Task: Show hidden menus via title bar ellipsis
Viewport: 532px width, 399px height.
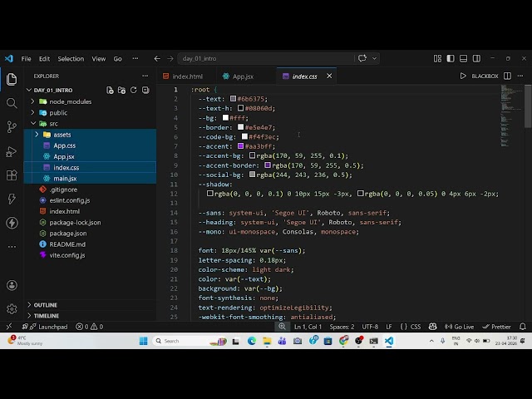Action: coord(135,59)
